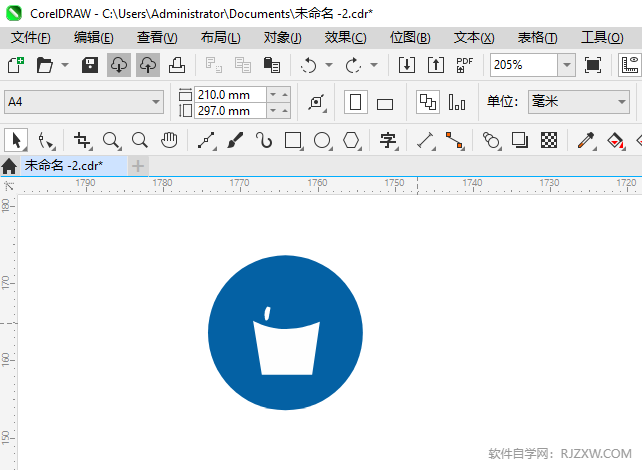Viewport: 642px width, 470px height.
Task: Click the Import icon
Action: pos(407,65)
